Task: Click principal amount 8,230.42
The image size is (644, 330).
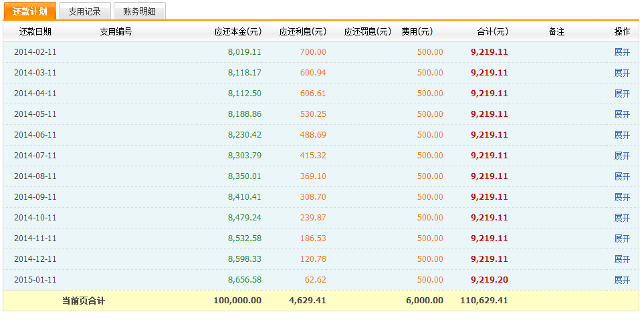Action: point(244,135)
